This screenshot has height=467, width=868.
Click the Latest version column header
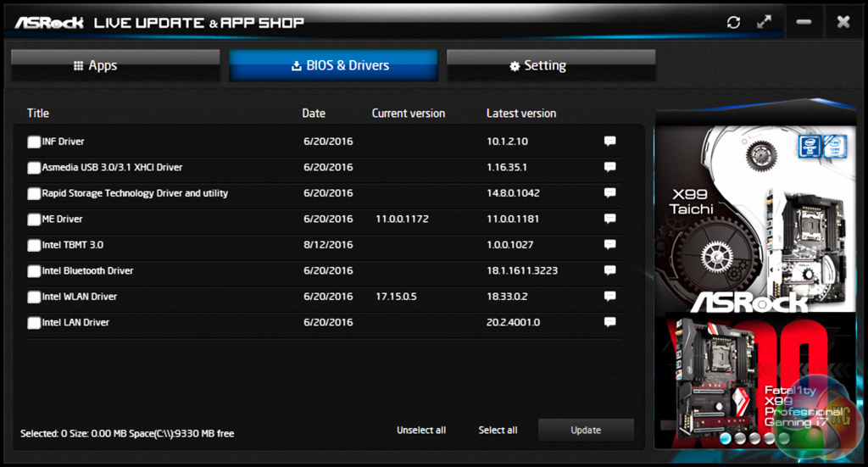point(521,113)
